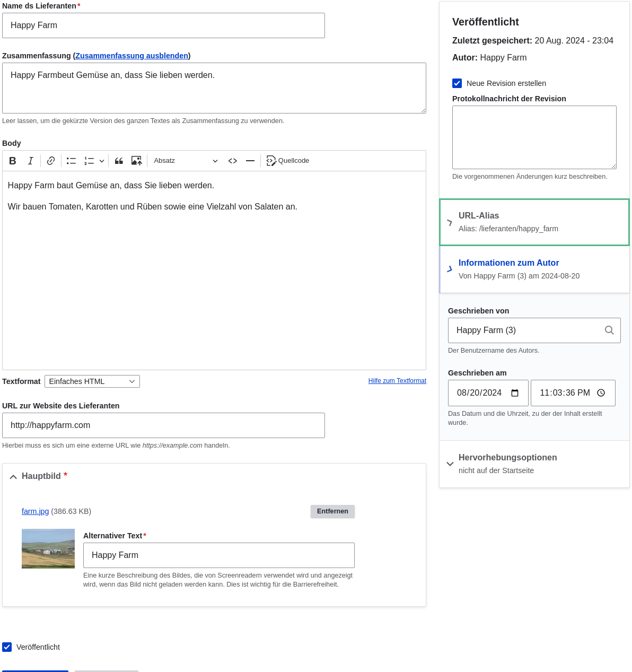Open Hilfe zum Textformat link

397,381
